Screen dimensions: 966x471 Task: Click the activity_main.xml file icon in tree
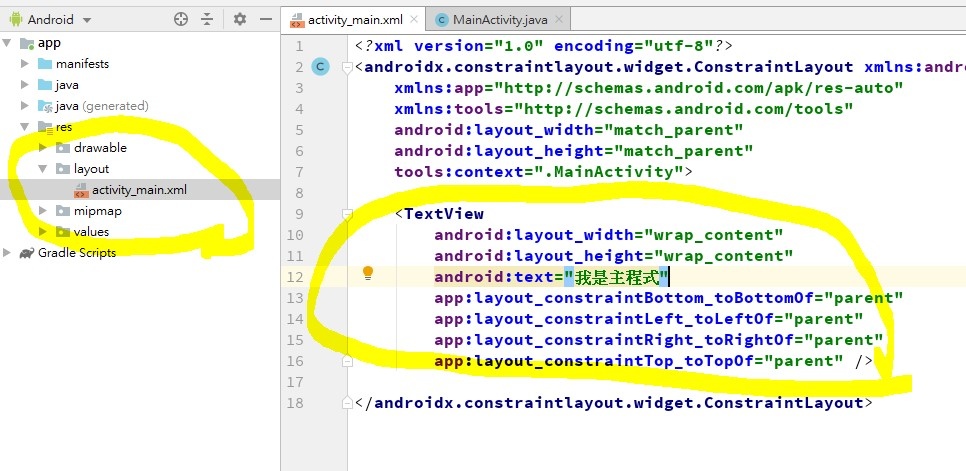[x=81, y=190]
